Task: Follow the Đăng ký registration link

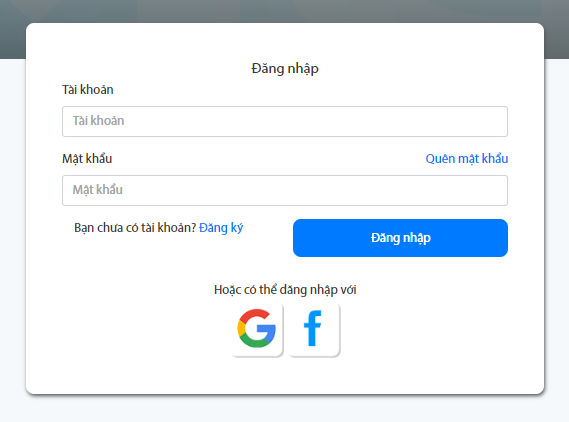Action: (221, 228)
